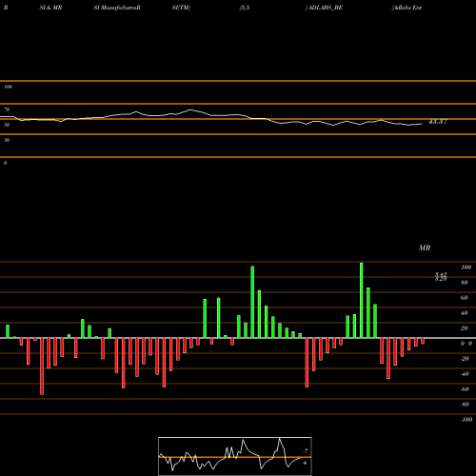Screen dimensions: 476x476
Task: Click the '-7' label in mini chart
Action: pyautogui.click(x=305, y=451)
